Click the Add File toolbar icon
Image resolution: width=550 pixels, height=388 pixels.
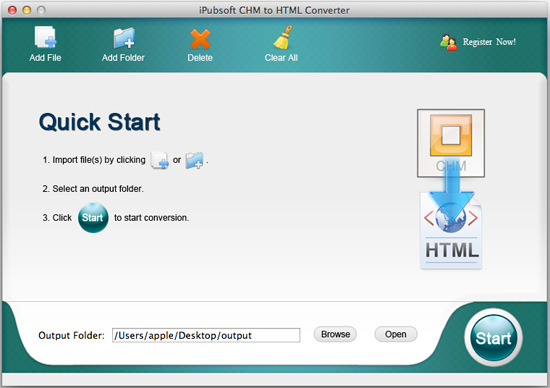click(46, 37)
